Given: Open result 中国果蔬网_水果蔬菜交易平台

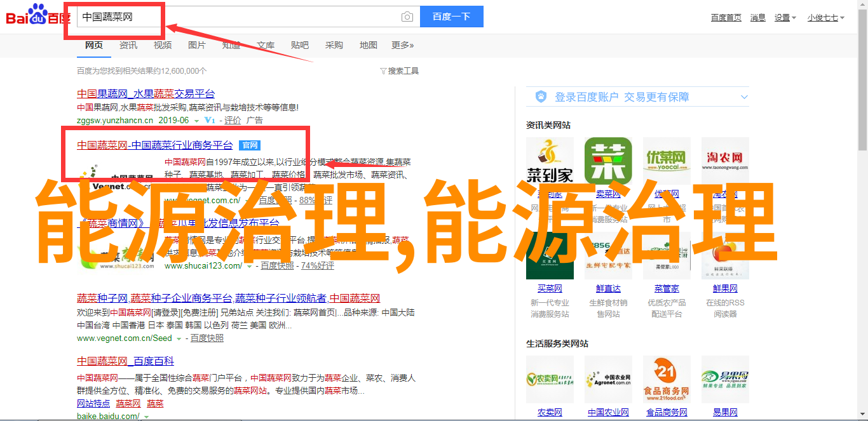Looking at the screenshot, I should point(146,93).
